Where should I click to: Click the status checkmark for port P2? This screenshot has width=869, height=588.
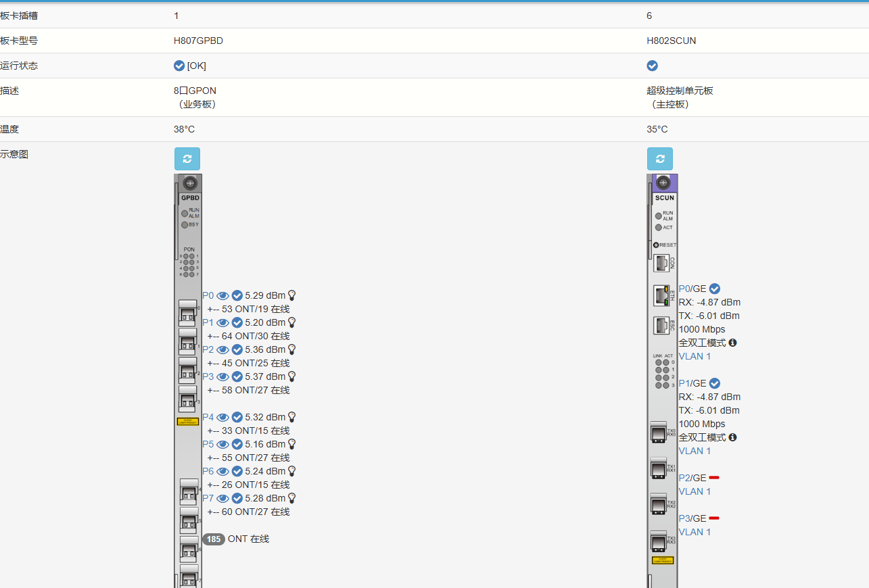(x=237, y=349)
